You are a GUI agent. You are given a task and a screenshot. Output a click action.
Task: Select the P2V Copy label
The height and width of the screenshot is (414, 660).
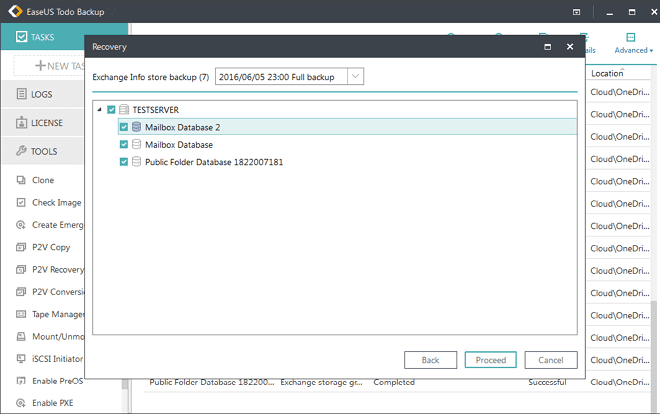[51, 247]
